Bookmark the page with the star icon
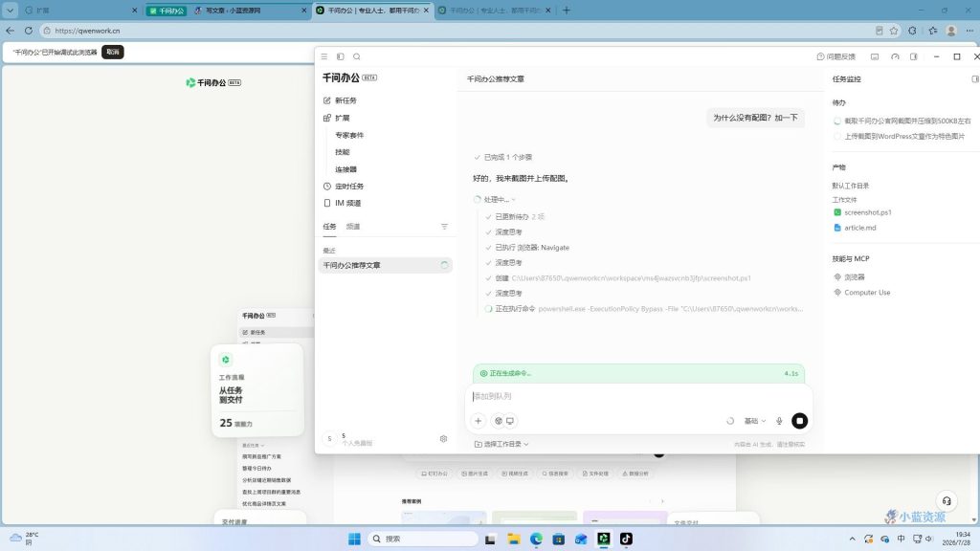Screen dimensions: 980x551 [x=894, y=31]
